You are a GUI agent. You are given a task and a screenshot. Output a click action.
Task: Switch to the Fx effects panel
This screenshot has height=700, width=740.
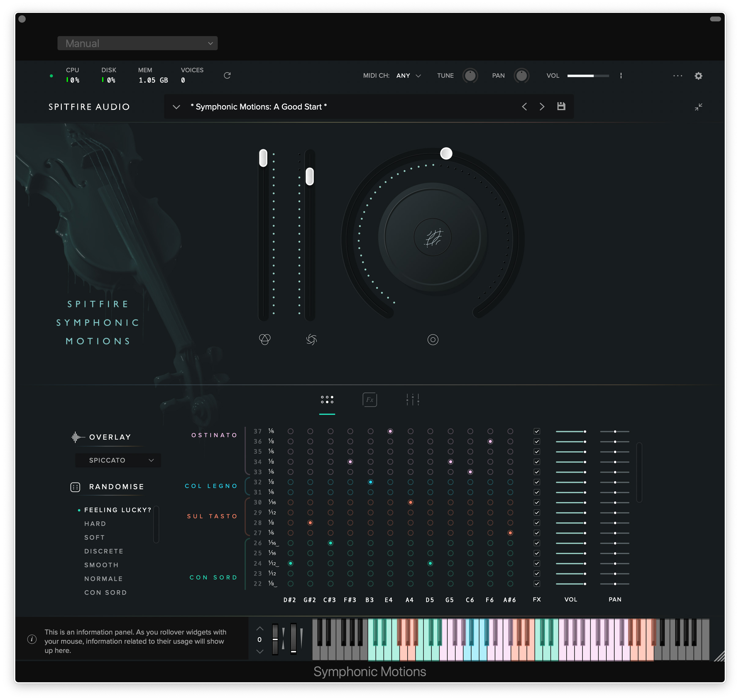[370, 400]
